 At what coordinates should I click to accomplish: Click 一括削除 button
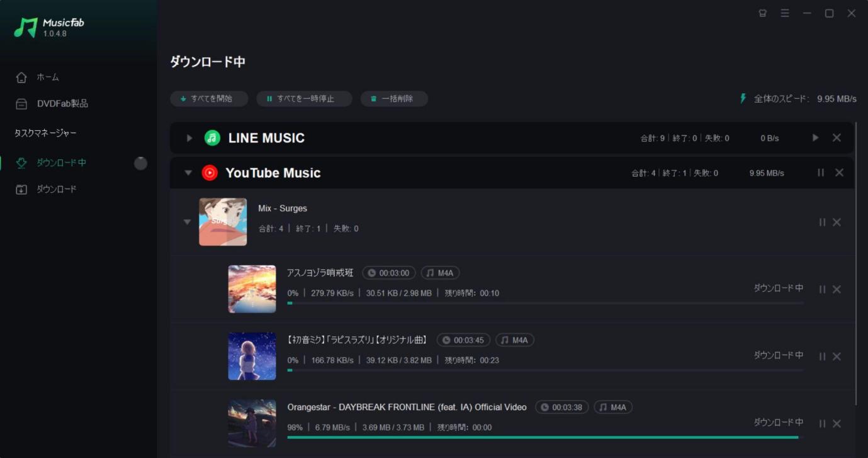tap(394, 99)
